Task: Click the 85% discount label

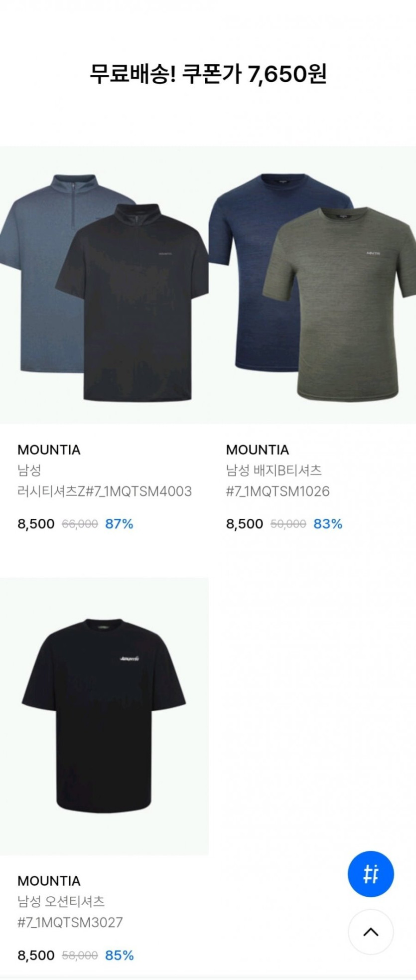Action: [120, 955]
